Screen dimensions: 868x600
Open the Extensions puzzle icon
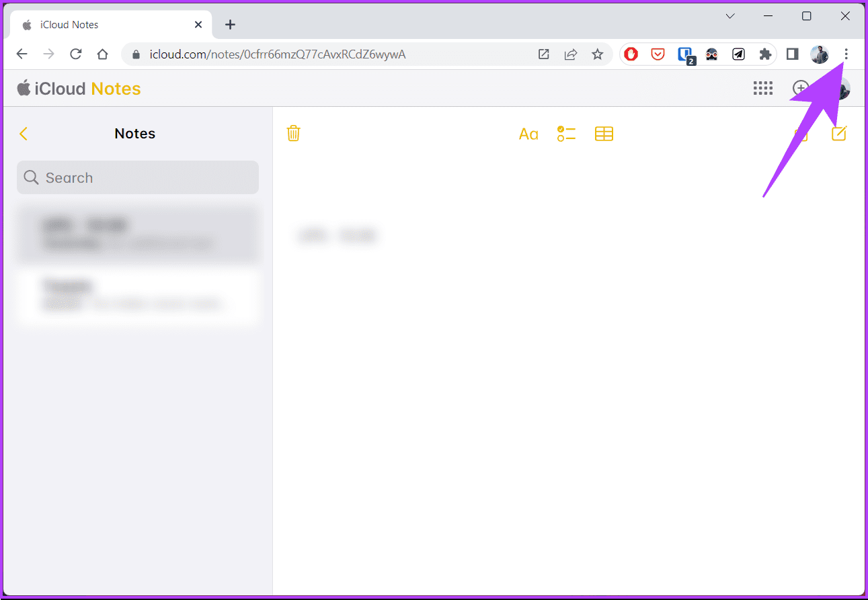coord(765,54)
